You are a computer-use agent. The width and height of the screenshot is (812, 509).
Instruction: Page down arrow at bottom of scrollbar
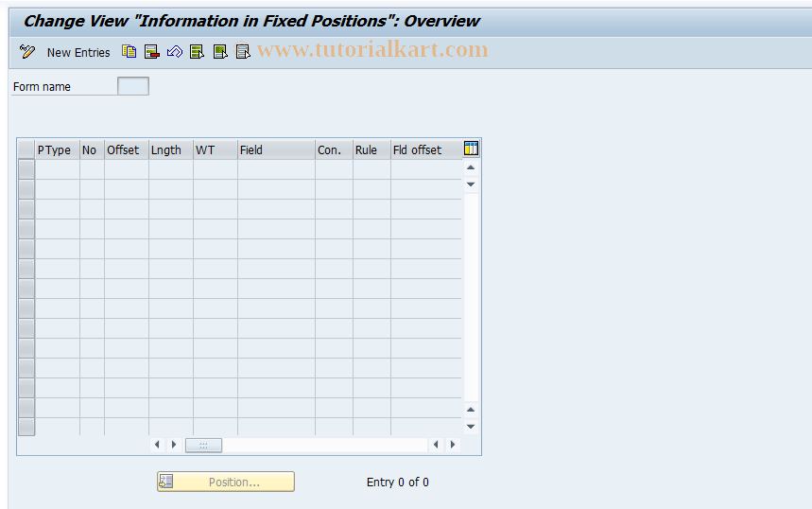(x=471, y=427)
